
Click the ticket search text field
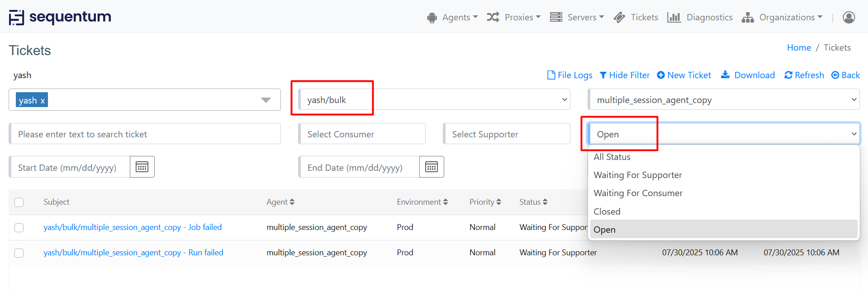tap(145, 134)
